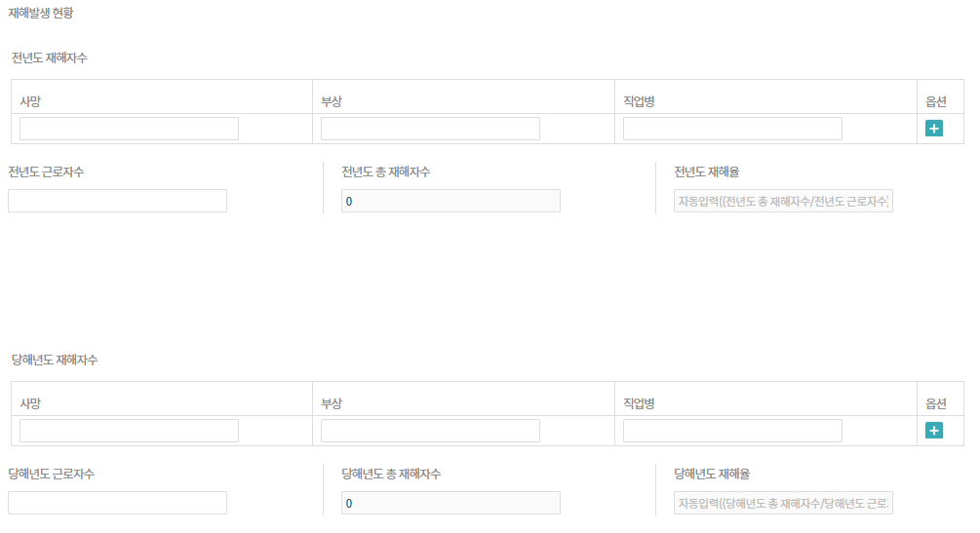
Task: Select the 직업병 field in 당해년도 재해자수 table
Action: coord(732,431)
